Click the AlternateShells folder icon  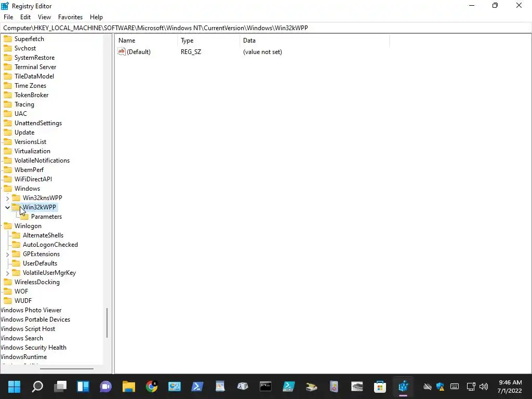(16, 235)
